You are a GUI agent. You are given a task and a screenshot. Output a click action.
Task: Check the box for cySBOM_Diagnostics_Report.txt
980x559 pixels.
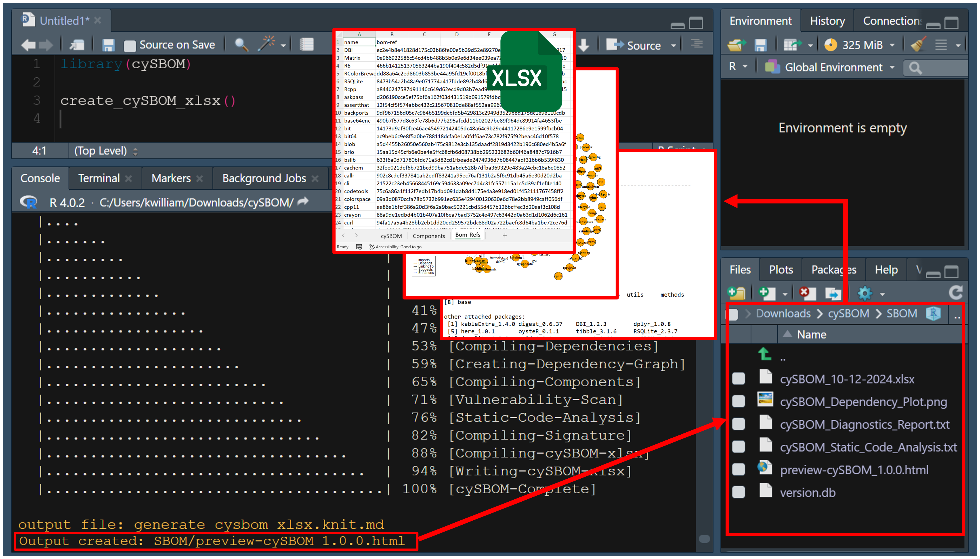pos(738,424)
